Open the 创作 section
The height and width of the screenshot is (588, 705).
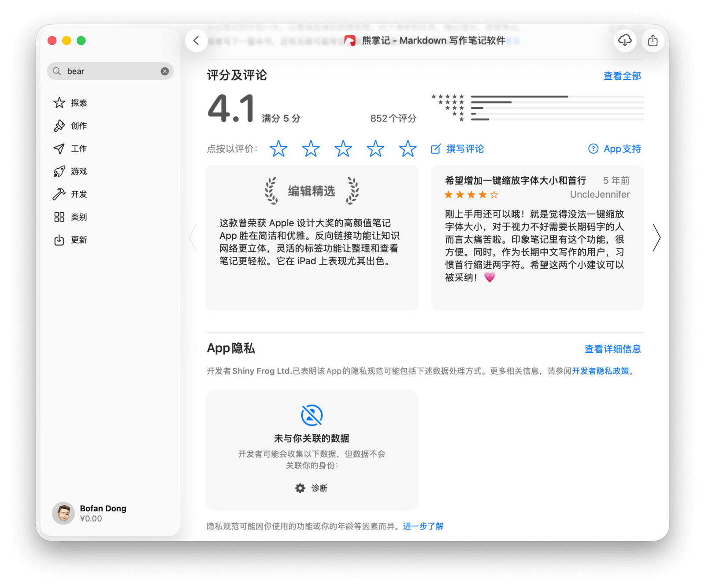(x=110, y=126)
